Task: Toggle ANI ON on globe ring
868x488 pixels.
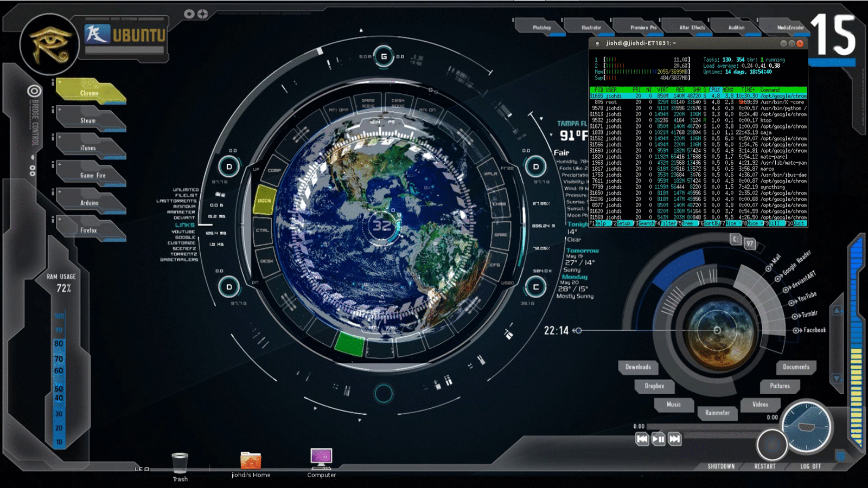Action: click(x=427, y=110)
